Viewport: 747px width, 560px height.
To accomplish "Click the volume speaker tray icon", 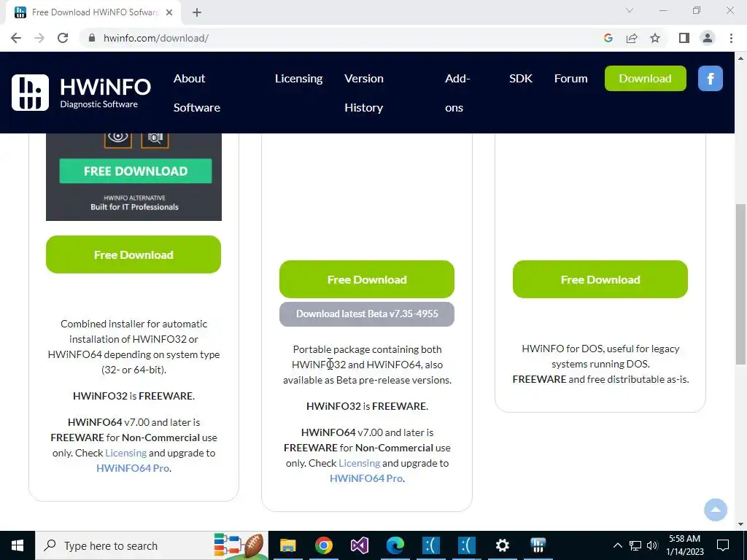I will click(x=652, y=545).
